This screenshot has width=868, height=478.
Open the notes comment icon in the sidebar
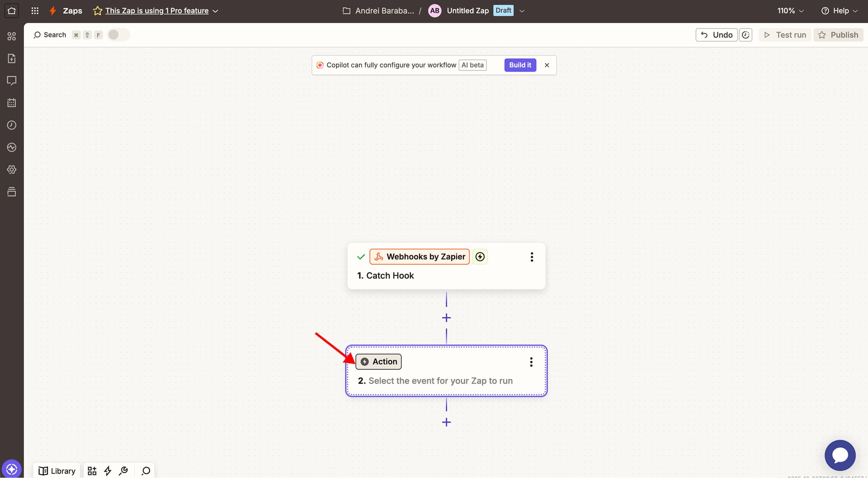[x=12, y=81]
